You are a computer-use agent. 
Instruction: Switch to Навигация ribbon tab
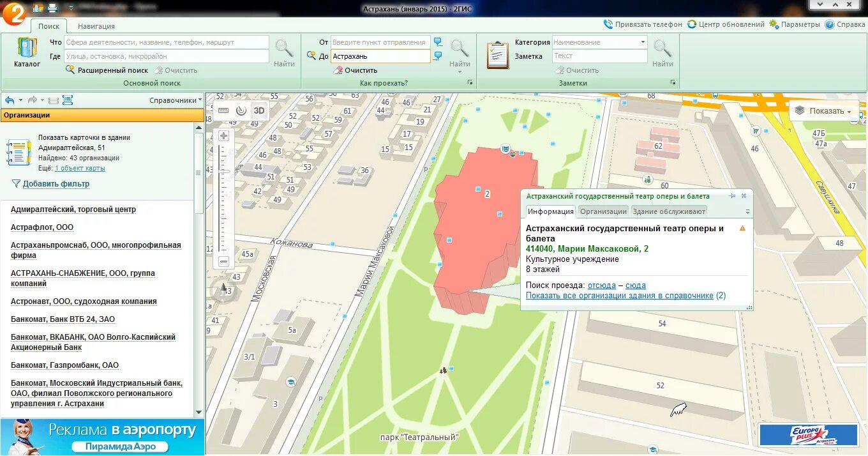click(96, 26)
